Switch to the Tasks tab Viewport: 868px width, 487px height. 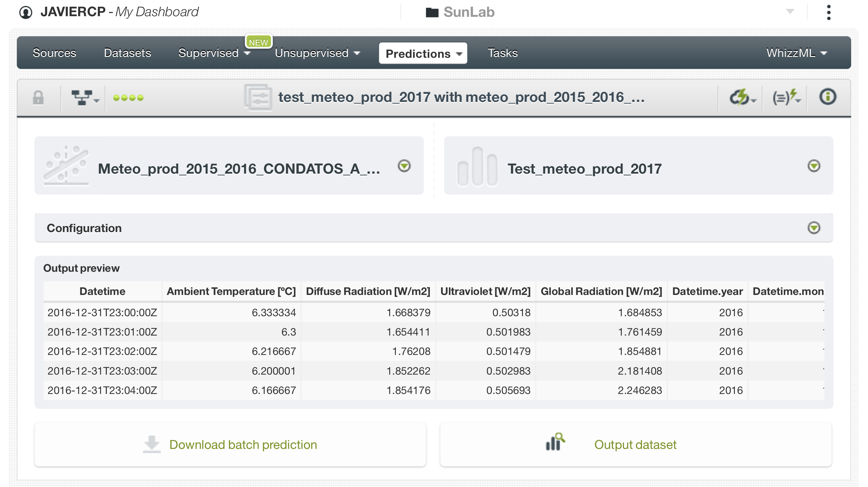pos(502,53)
